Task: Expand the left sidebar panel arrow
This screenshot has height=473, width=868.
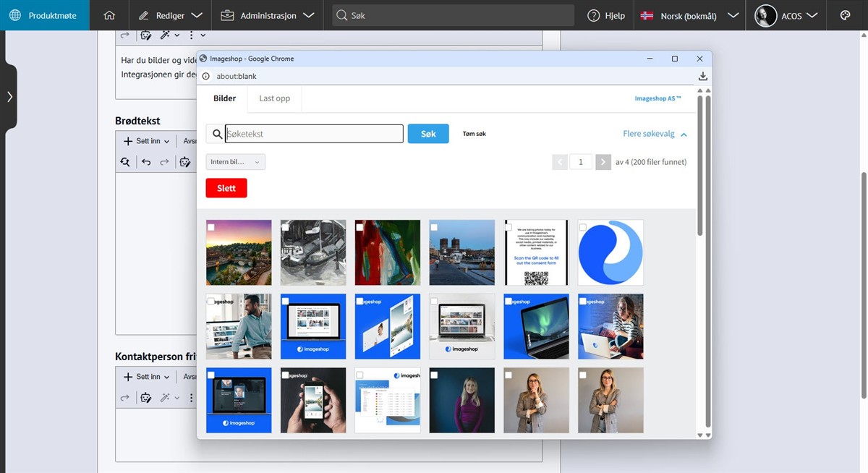Action: click(x=9, y=97)
